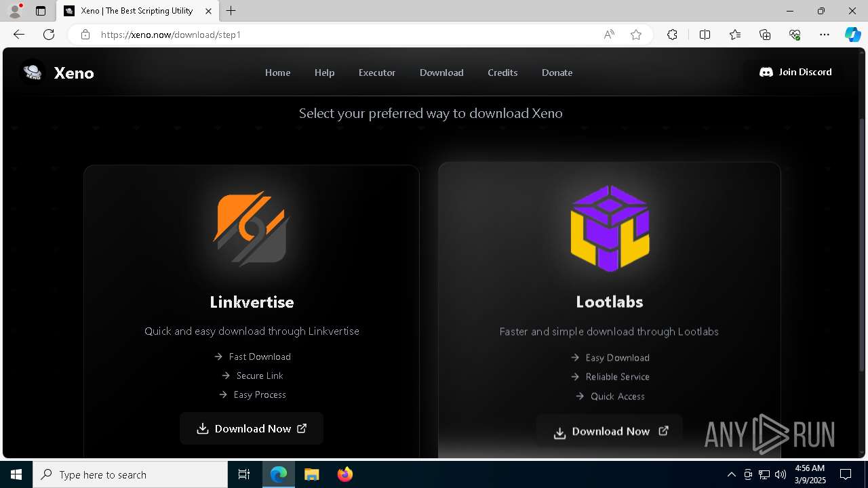
Task: Click Lootlabs Download Now button
Action: (610, 431)
